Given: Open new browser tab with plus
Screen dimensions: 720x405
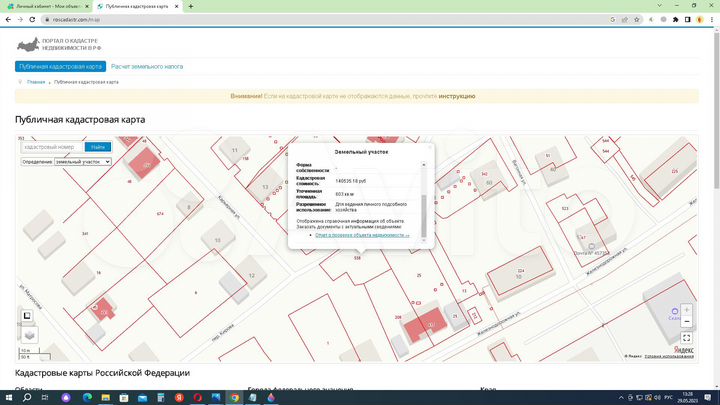Looking at the screenshot, I should coord(191,6).
